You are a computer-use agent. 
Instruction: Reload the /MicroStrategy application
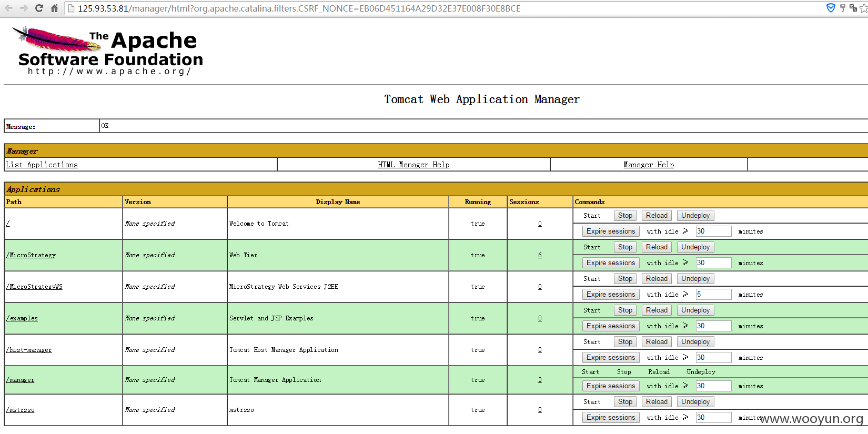pyautogui.click(x=657, y=247)
